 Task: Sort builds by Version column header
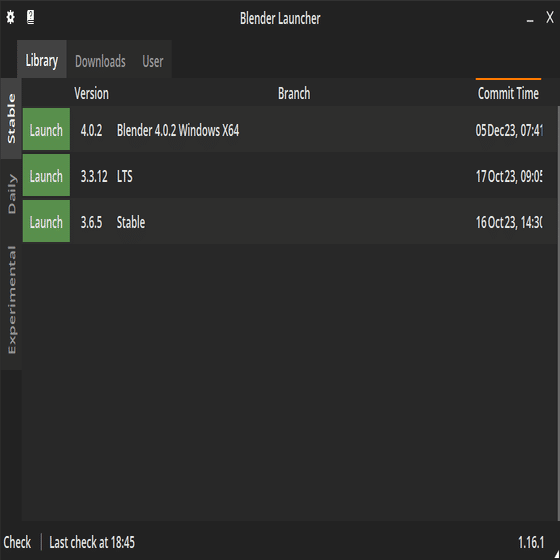tap(91, 94)
